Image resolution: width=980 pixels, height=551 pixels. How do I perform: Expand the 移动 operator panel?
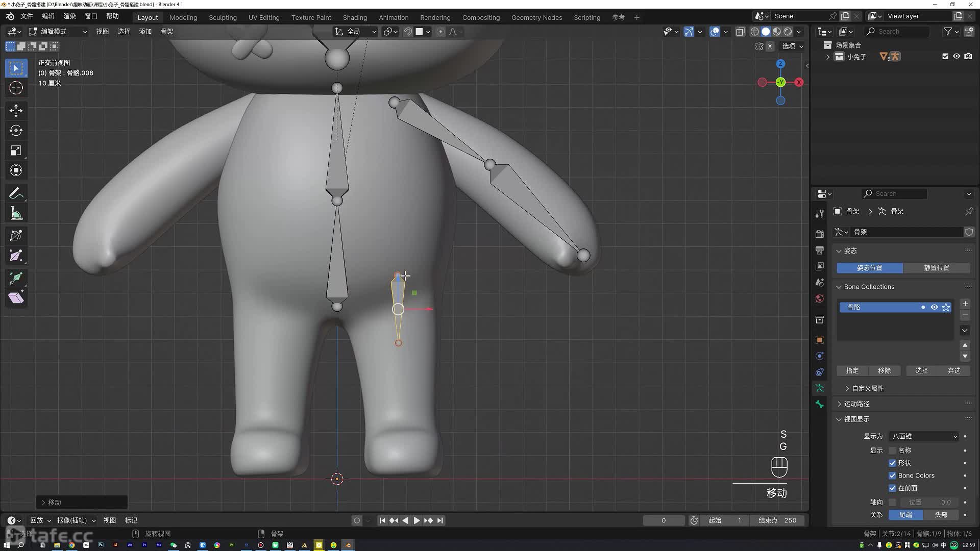tap(43, 503)
